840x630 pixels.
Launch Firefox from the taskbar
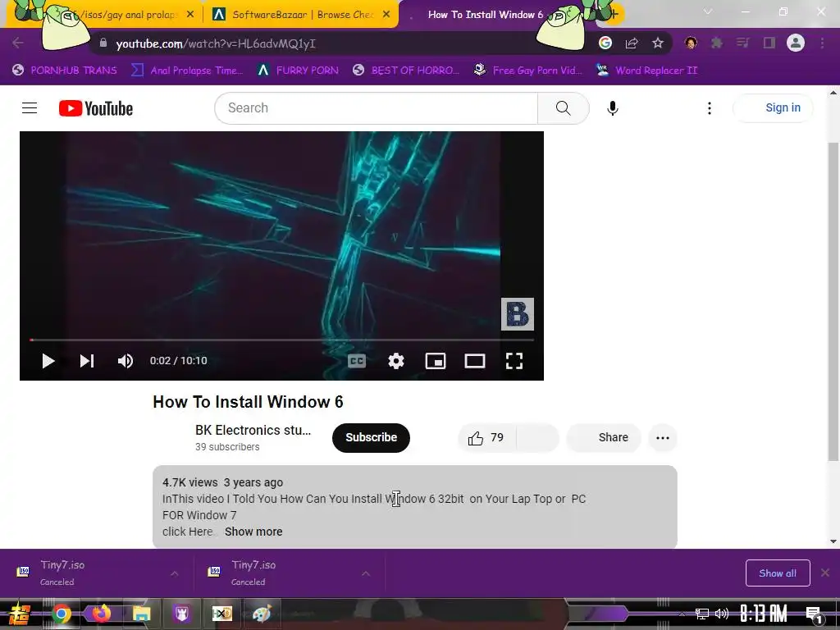click(101, 614)
